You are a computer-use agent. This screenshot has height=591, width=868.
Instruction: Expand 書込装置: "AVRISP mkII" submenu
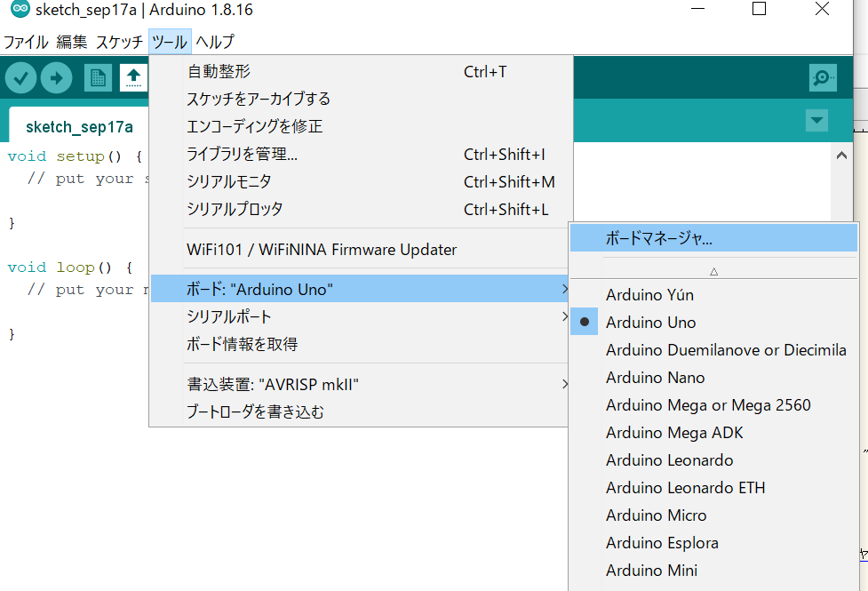[360, 384]
